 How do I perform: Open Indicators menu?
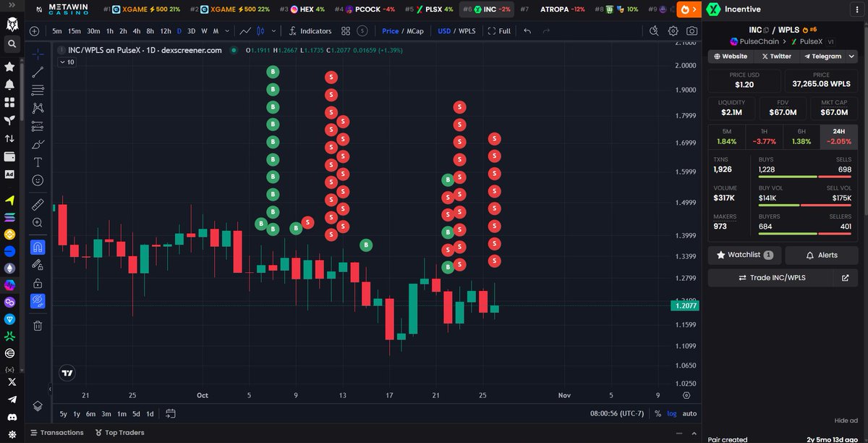click(x=310, y=31)
